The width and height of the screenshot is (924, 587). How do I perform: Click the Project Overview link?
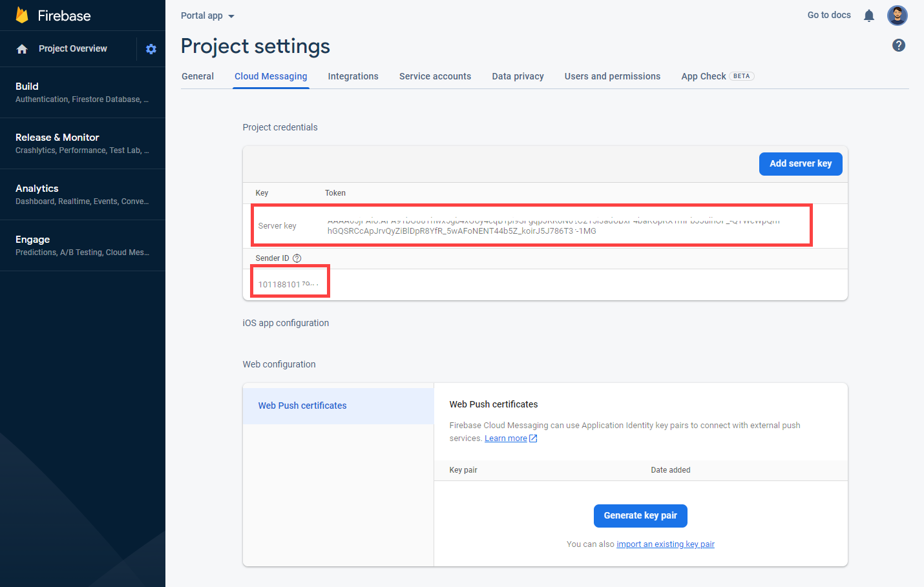pos(73,48)
